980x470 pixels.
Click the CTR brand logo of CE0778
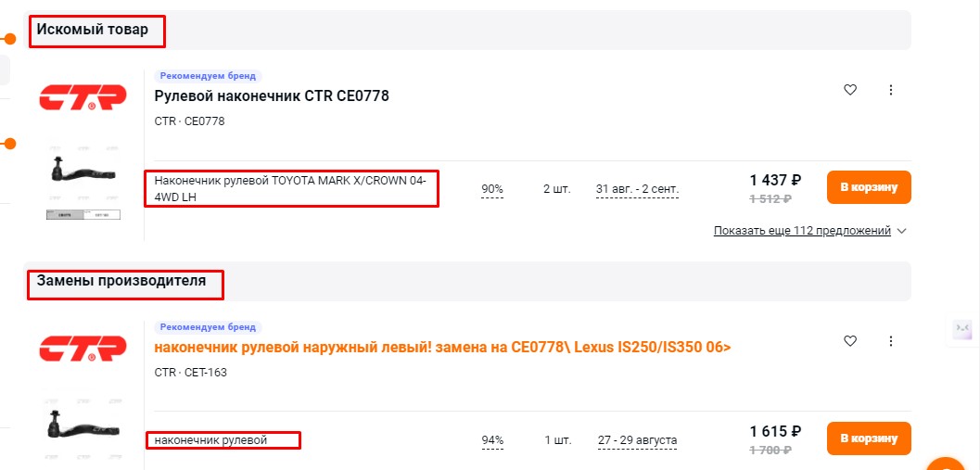coord(83,97)
